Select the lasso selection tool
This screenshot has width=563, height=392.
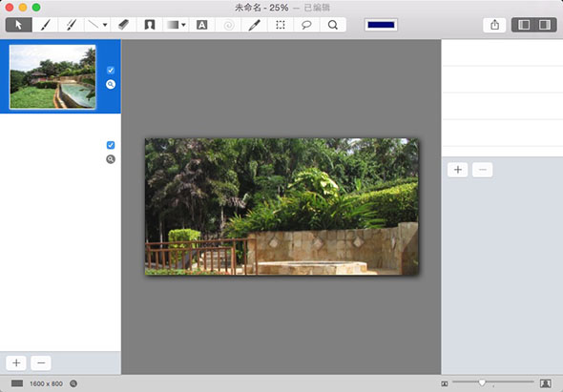[306, 25]
